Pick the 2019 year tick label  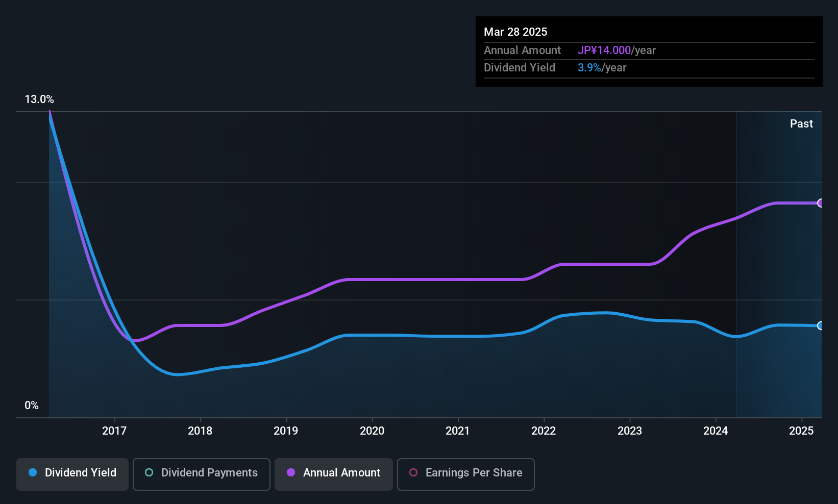[286, 431]
